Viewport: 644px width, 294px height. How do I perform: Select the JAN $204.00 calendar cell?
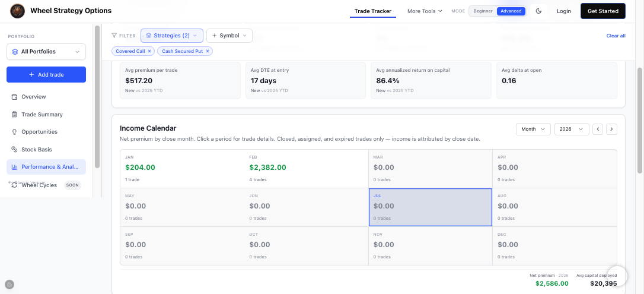point(182,169)
